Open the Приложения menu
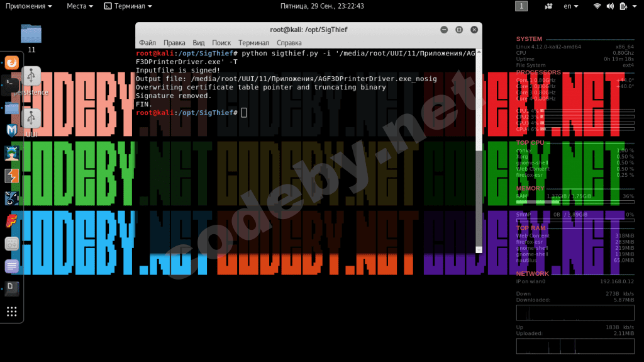Image resolution: width=644 pixels, height=362 pixels. (x=29, y=6)
